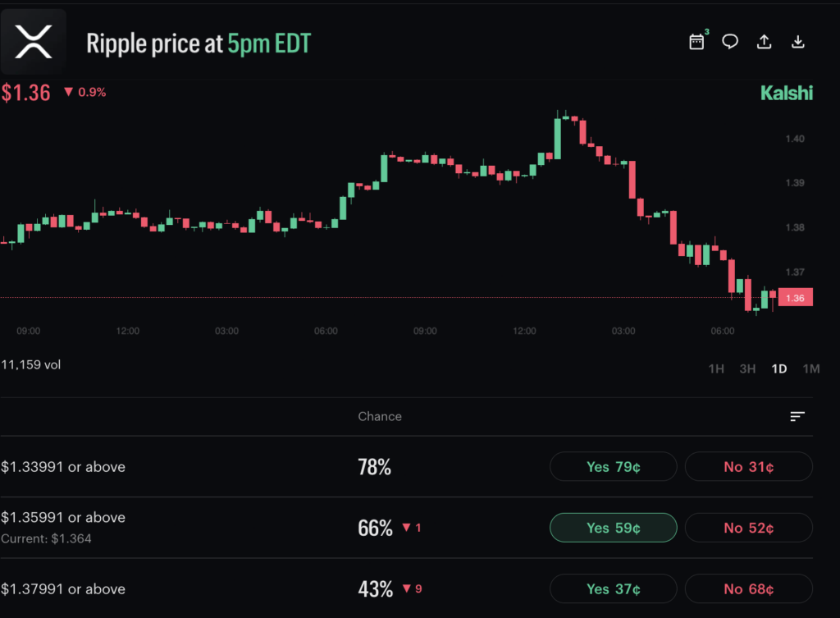Image resolution: width=840 pixels, height=618 pixels.
Task: Open the comments chat bubble icon
Action: click(x=730, y=40)
